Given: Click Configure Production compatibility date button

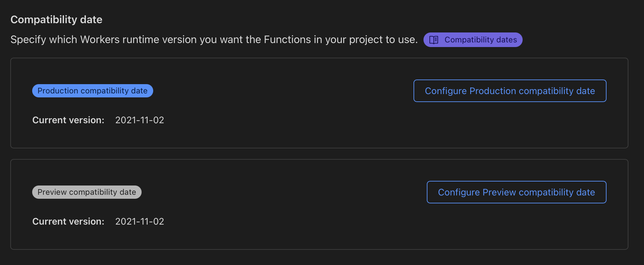Looking at the screenshot, I should [x=510, y=91].
